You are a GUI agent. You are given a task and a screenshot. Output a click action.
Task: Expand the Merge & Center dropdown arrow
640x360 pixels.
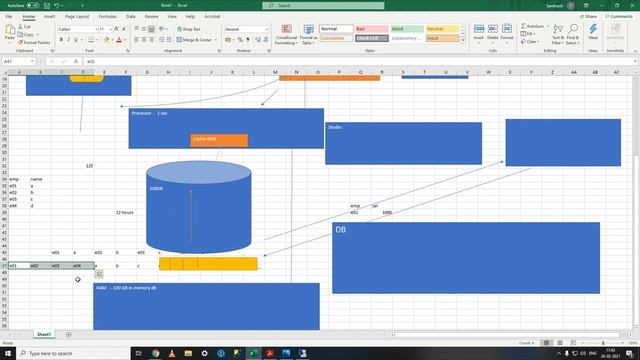pyautogui.click(x=216, y=40)
